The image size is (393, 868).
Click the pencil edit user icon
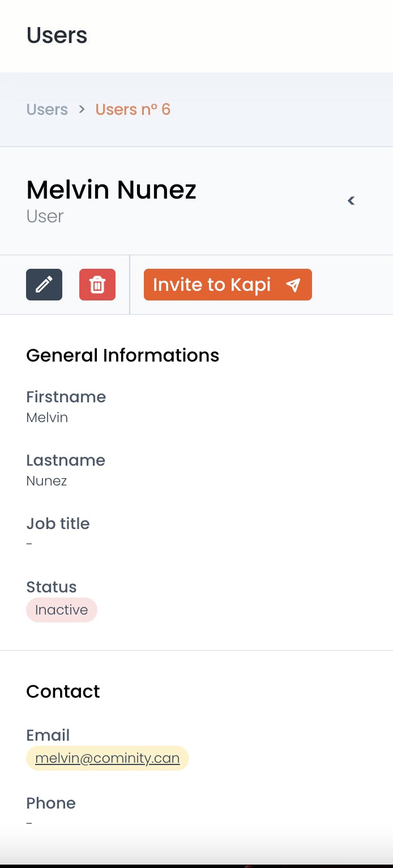(x=44, y=285)
